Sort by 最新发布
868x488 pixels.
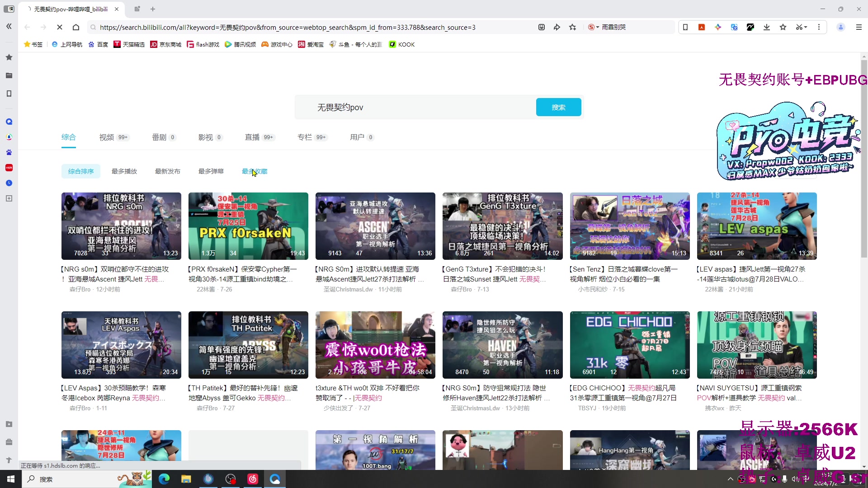click(168, 171)
